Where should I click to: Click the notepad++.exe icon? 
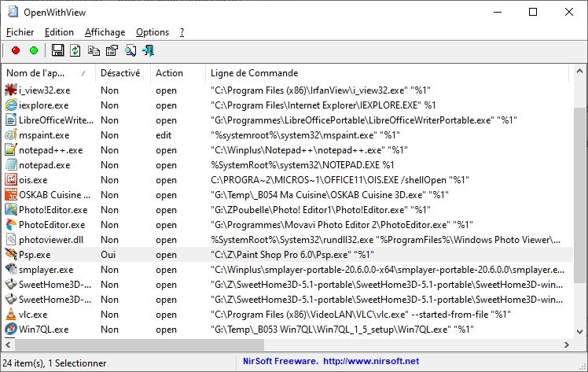(x=11, y=150)
